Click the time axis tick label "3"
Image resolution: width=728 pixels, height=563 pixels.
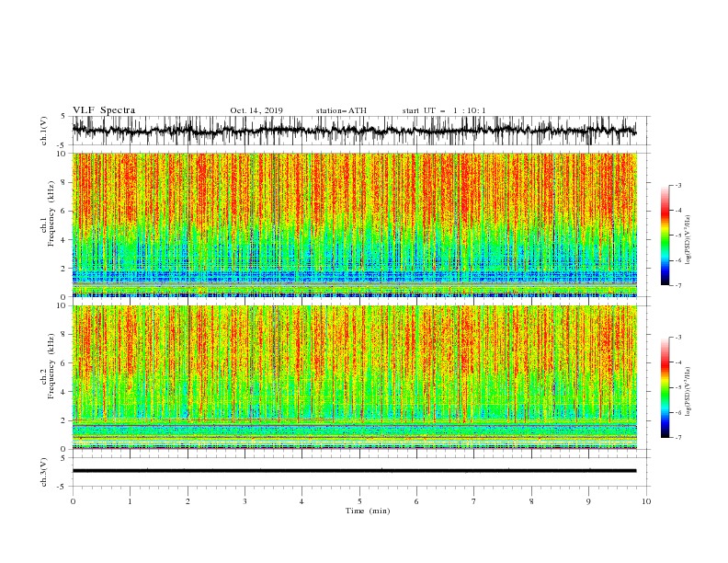pyautogui.click(x=245, y=501)
